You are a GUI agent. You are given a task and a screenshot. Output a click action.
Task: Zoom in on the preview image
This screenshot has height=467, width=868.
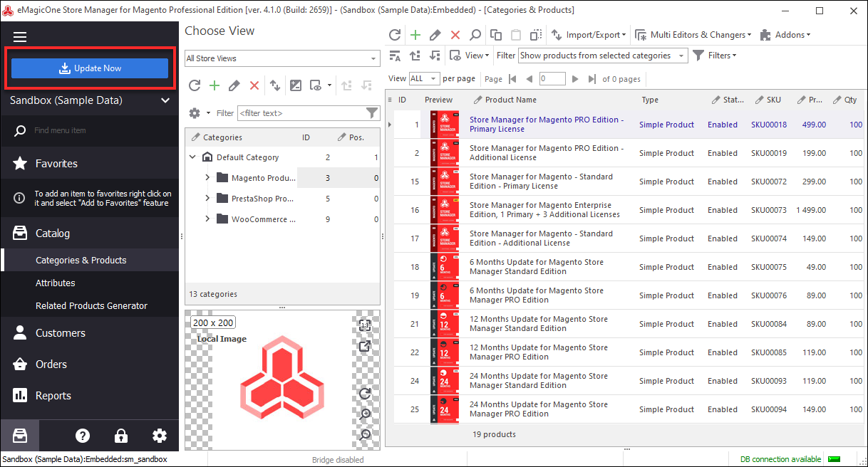365,414
